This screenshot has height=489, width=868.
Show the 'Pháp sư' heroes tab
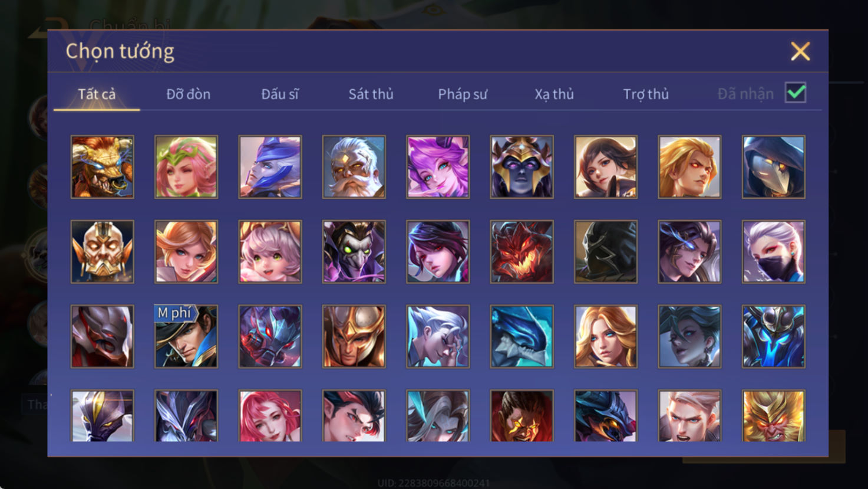(463, 94)
